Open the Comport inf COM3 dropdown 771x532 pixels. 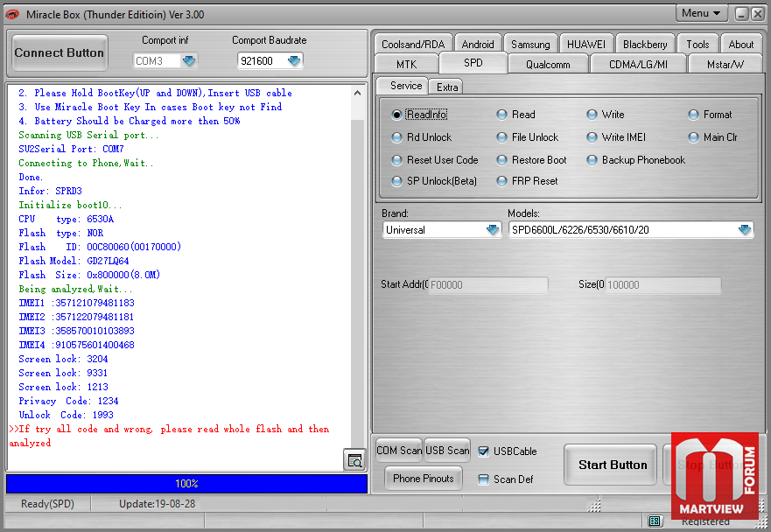tap(189, 61)
